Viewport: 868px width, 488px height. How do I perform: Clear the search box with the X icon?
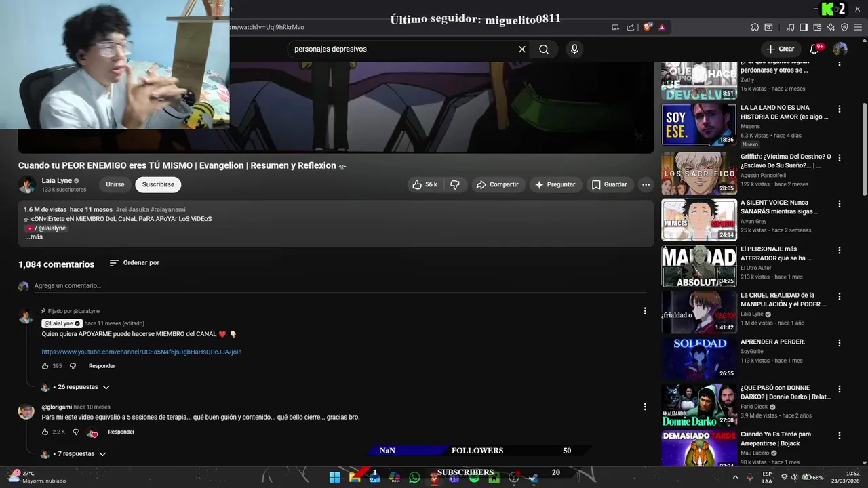click(522, 49)
